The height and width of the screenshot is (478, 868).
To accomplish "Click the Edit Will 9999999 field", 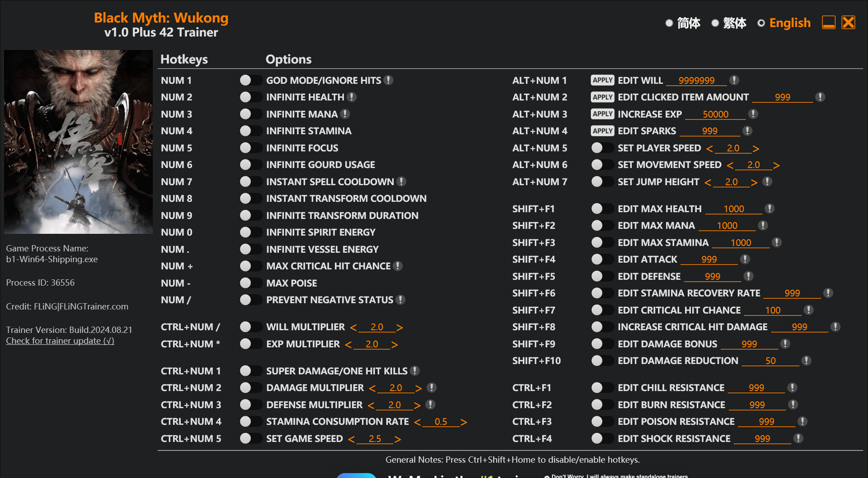I will (x=696, y=80).
